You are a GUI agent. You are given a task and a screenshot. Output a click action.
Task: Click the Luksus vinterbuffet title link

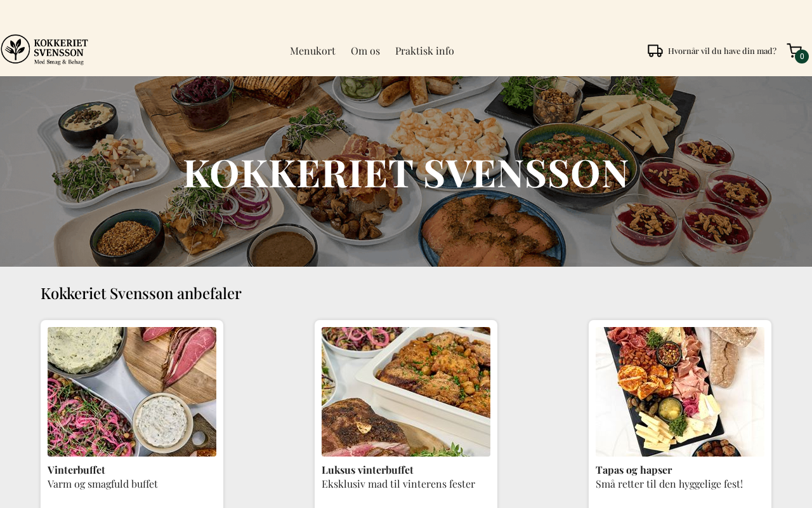coord(367,470)
